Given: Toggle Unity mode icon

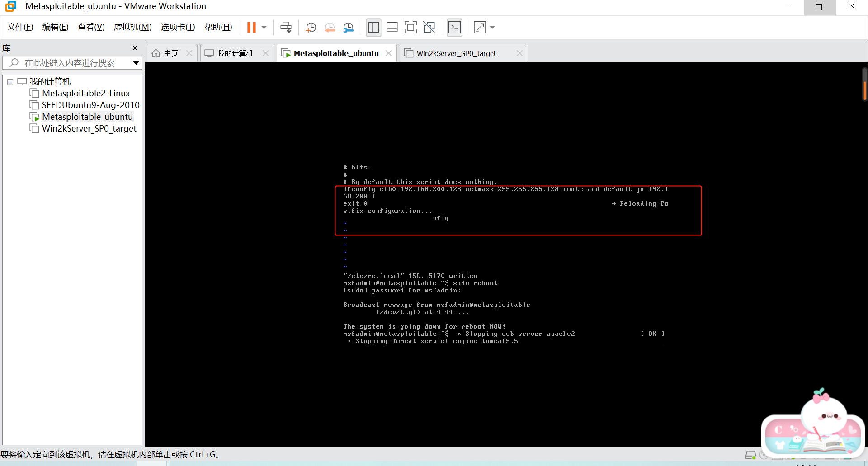Looking at the screenshot, I should coord(429,28).
